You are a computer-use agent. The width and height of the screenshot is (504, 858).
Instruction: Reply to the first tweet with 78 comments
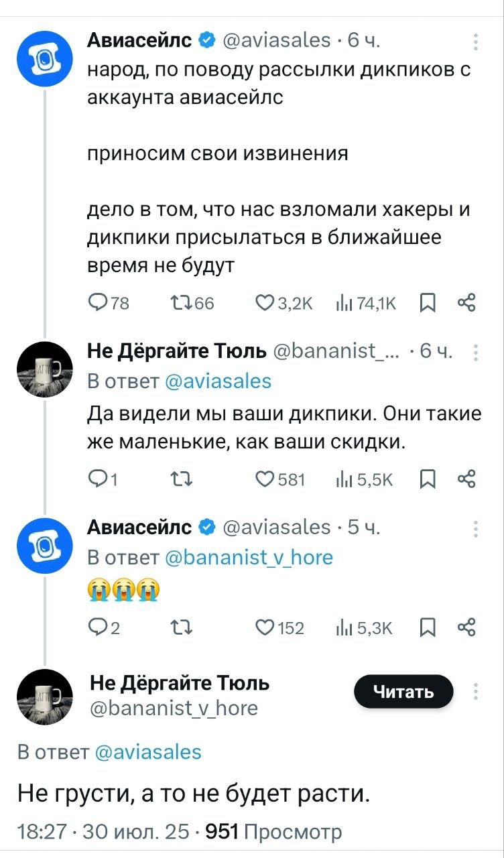[x=99, y=304]
